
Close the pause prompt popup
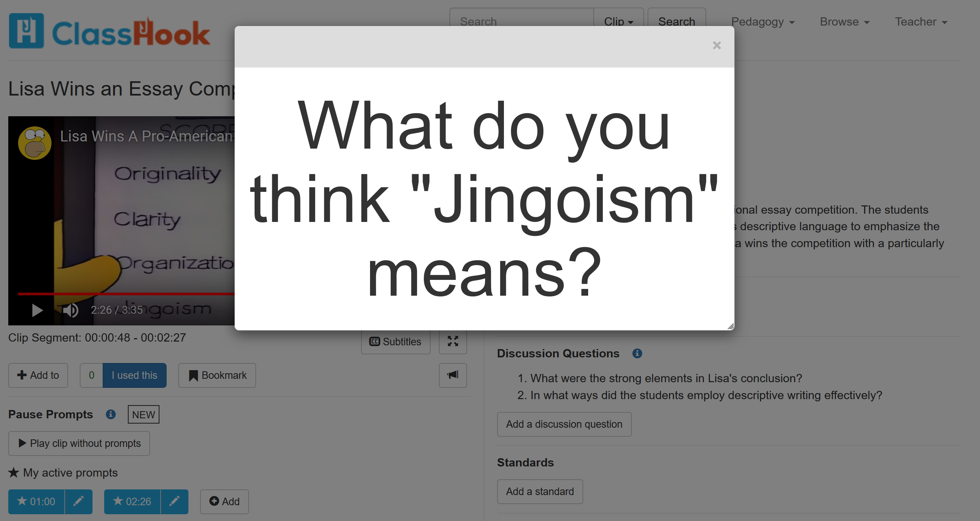tap(716, 45)
